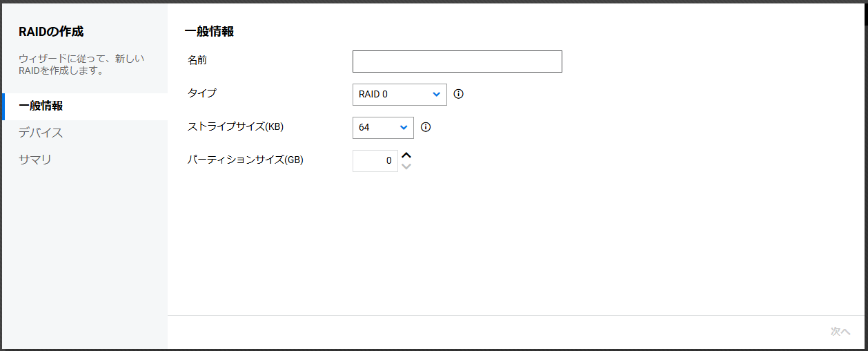
Task: Click the info icon beside stripe size
Action: 426,127
